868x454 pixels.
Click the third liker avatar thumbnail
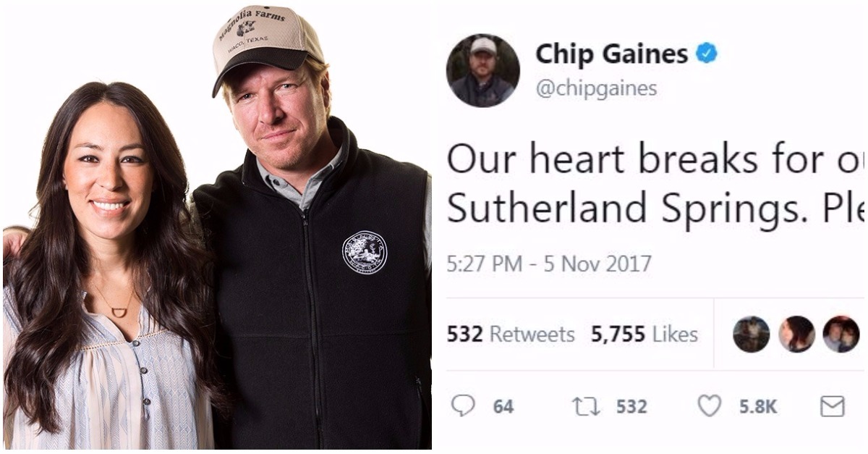[841, 334]
